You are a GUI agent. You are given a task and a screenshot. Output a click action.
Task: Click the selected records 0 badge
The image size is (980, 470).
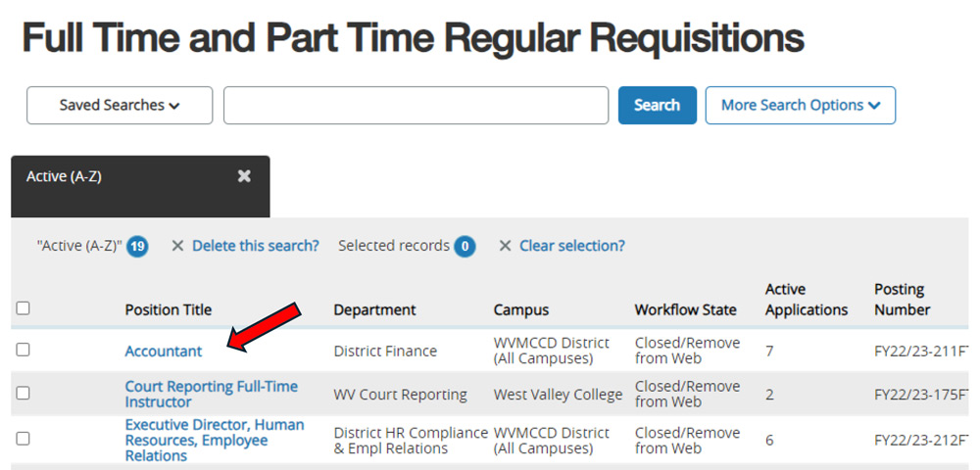pyautogui.click(x=465, y=247)
